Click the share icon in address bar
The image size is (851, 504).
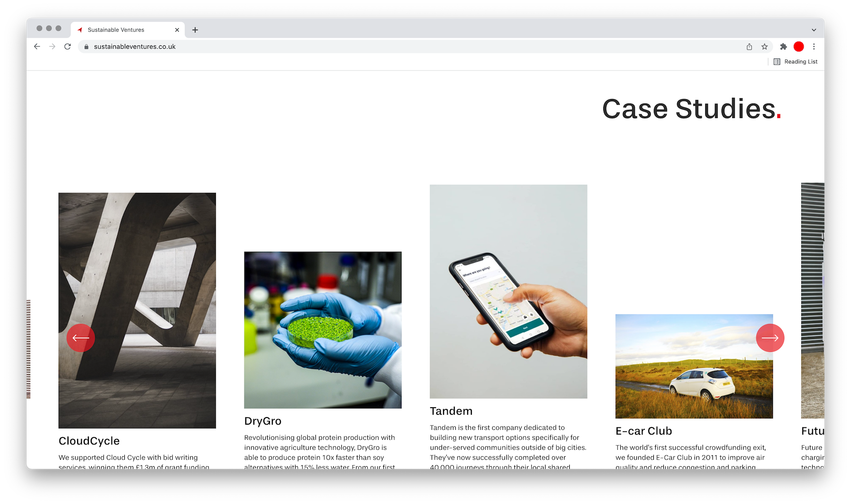tap(749, 46)
